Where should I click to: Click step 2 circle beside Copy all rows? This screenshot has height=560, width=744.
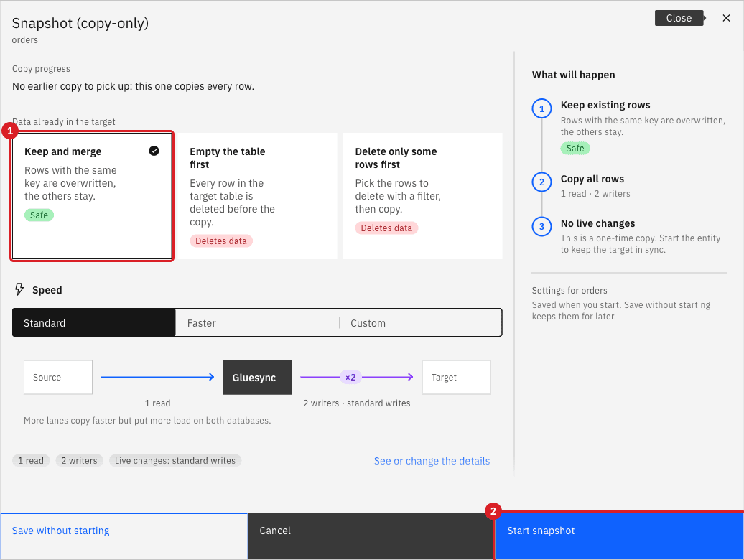click(x=541, y=182)
